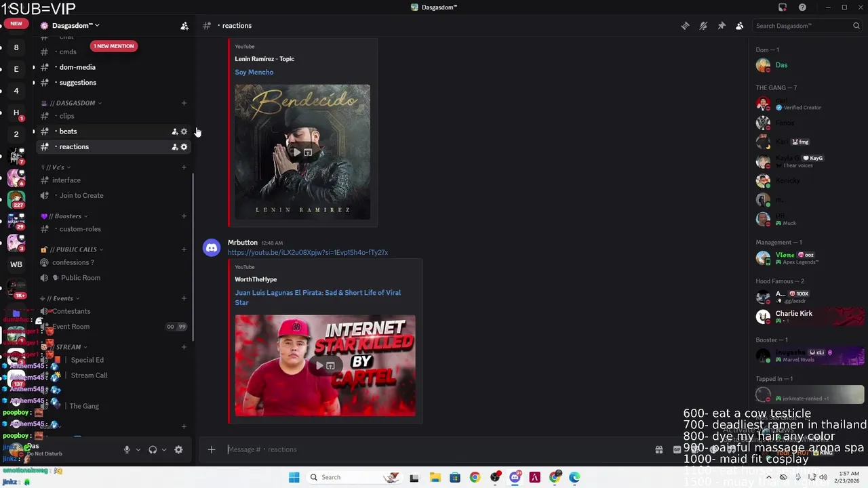The width and height of the screenshot is (868, 488).
Task: Open the server icon labeled 8 in the sidebar
Action: [16, 47]
